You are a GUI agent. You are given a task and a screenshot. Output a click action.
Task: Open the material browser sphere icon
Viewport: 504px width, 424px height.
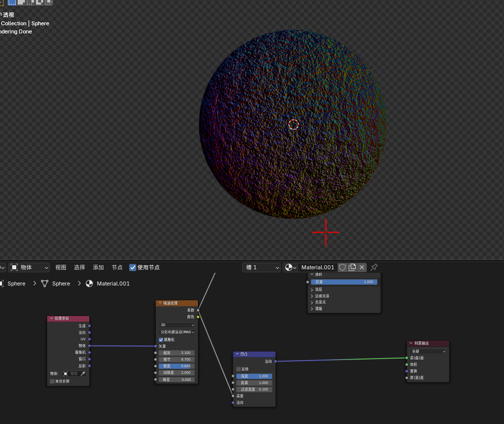tap(290, 267)
